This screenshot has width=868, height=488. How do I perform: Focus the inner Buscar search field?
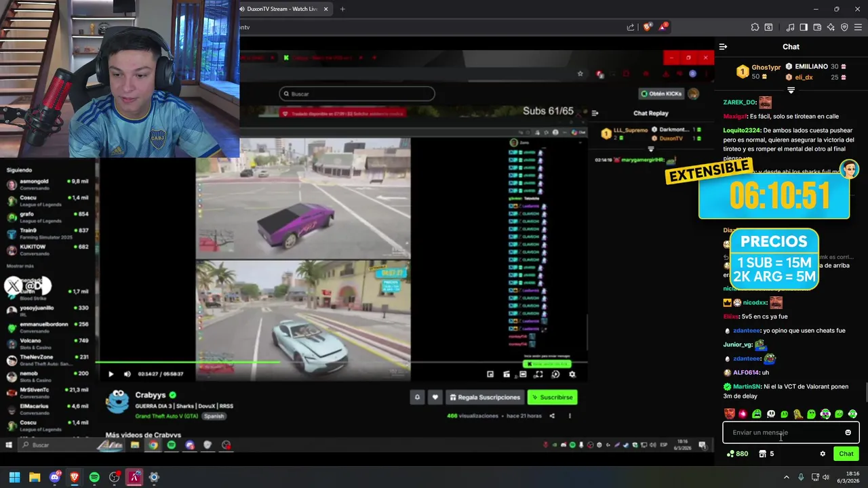[x=357, y=94]
